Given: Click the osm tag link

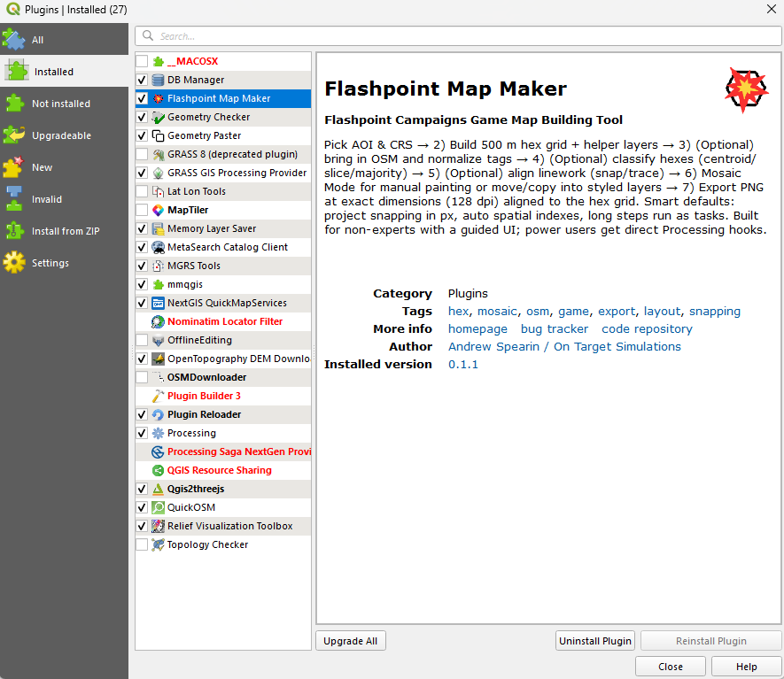Looking at the screenshot, I should (x=538, y=312).
